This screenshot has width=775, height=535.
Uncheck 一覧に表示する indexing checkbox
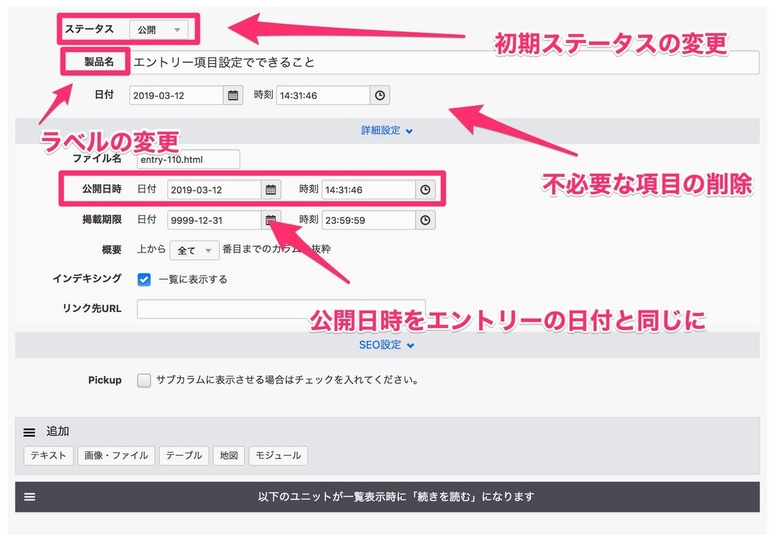[x=145, y=279]
